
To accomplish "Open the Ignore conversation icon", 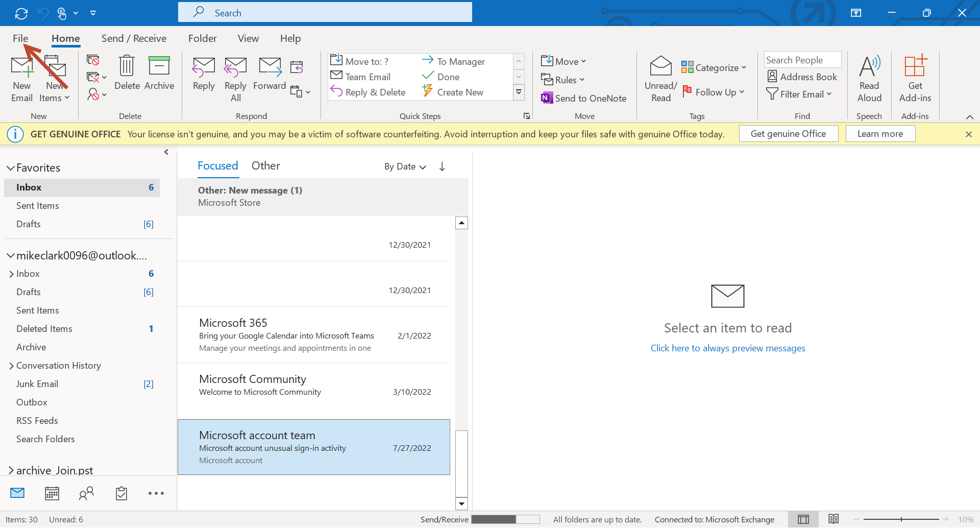I will click(93, 60).
